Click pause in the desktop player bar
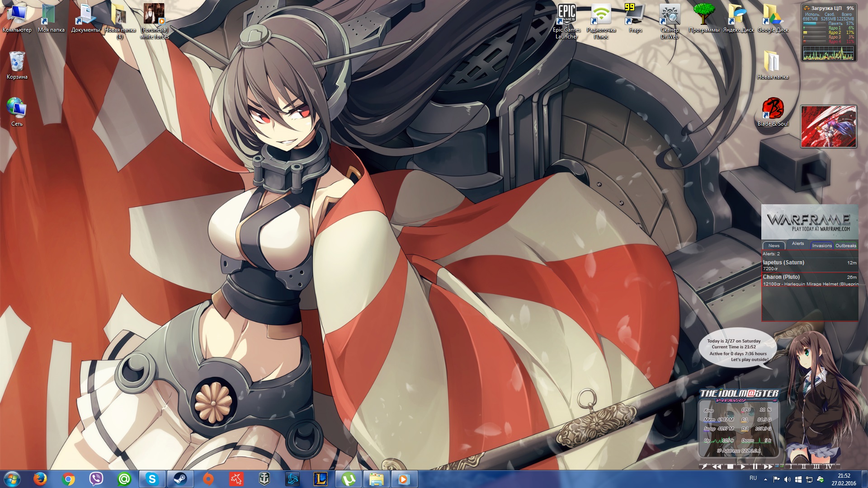The image size is (868, 488). [x=755, y=466]
